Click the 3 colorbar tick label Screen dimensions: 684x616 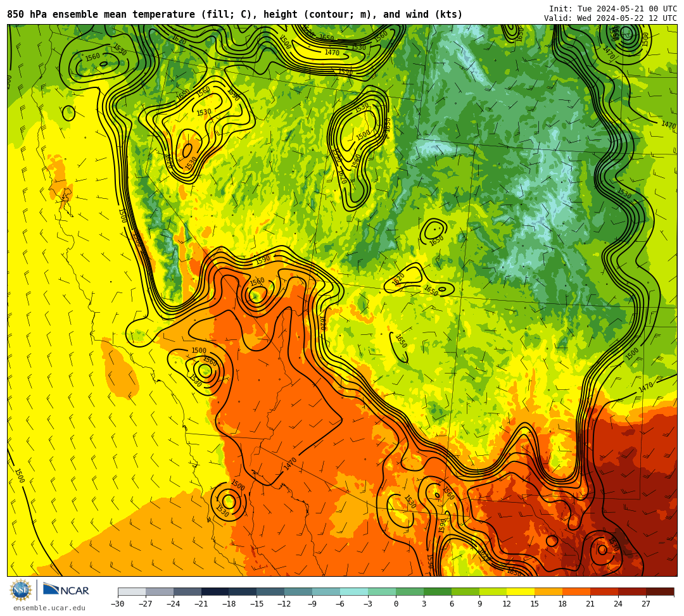[x=424, y=604]
